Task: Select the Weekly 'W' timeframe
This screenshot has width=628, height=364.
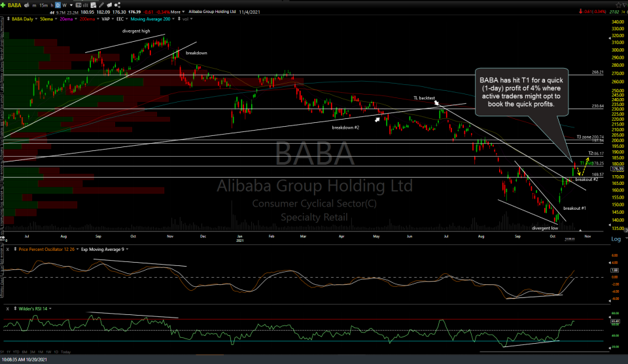Action: 65,5
